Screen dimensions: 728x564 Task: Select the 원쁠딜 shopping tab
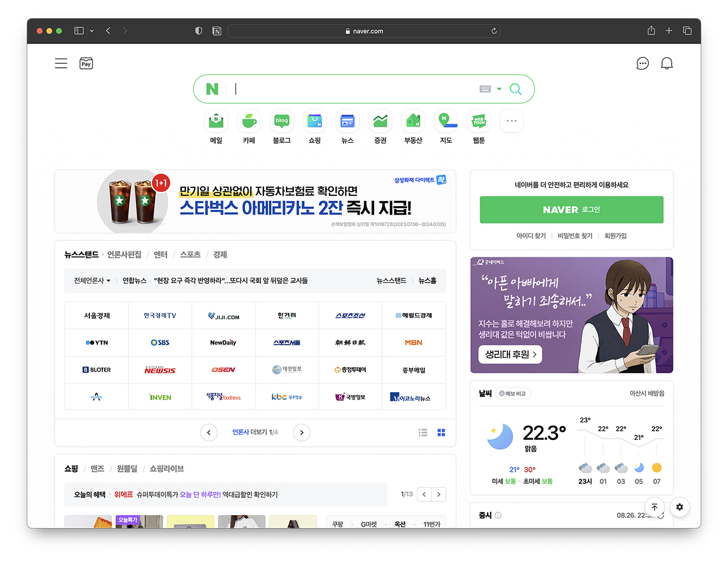pyautogui.click(x=127, y=468)
